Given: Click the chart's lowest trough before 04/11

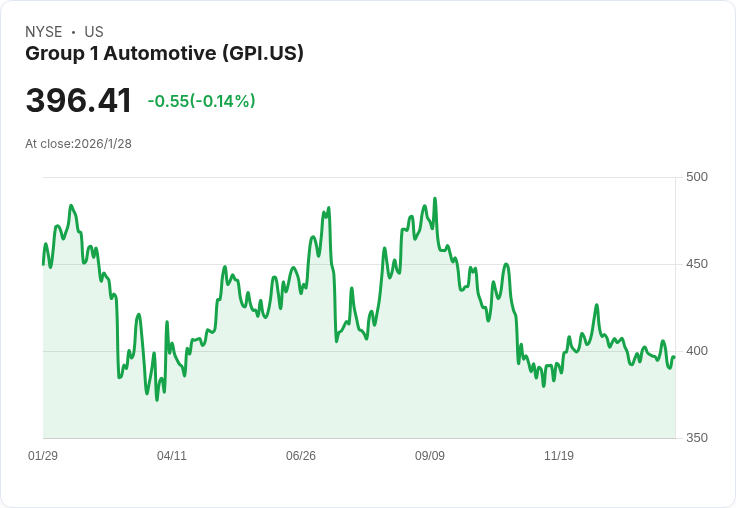Looking at the screenshot, I should click(x=157, y=400).
